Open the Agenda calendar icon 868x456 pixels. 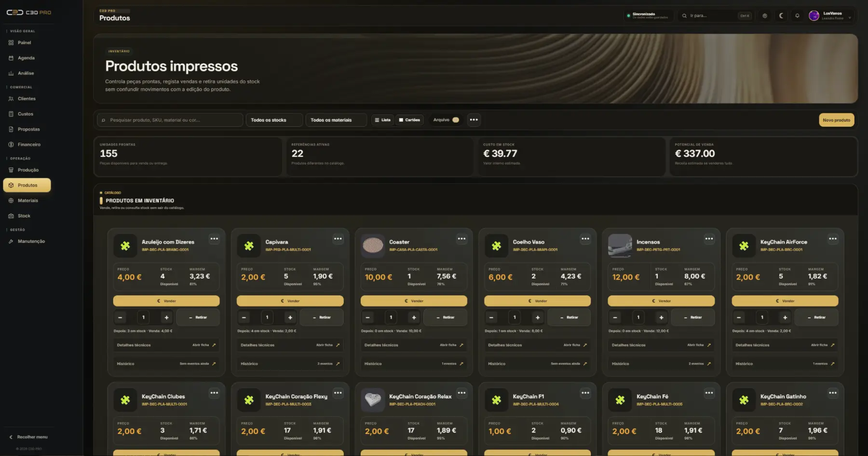tap(11, 58)
